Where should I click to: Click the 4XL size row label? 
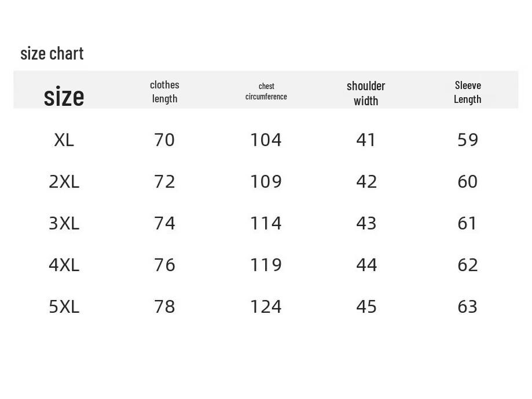click(x=64, y=265)
